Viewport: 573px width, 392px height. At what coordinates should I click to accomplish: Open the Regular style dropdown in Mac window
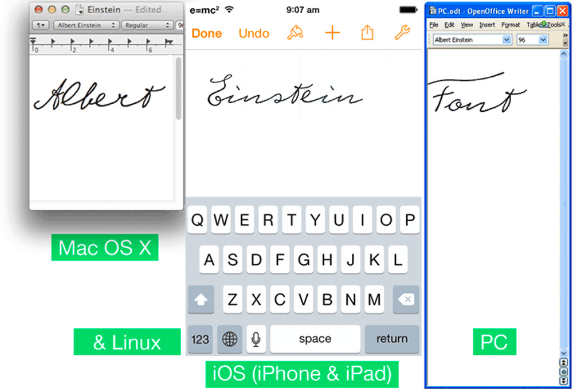click(147, 25)
